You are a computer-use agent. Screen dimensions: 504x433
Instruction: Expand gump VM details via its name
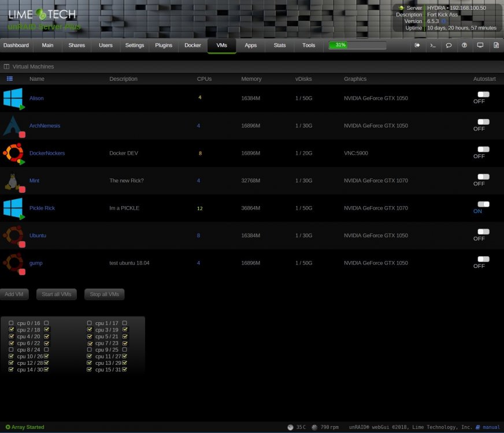point(36,263)
